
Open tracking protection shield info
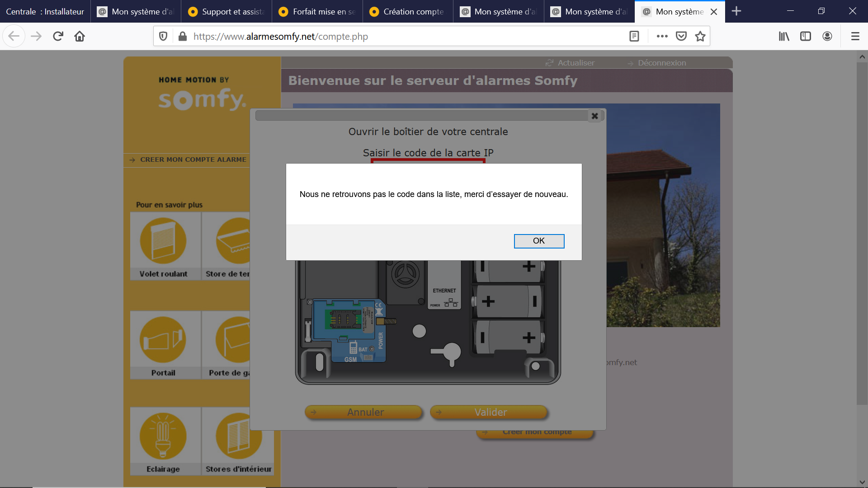pyautogui.click(x=163, y=36)
